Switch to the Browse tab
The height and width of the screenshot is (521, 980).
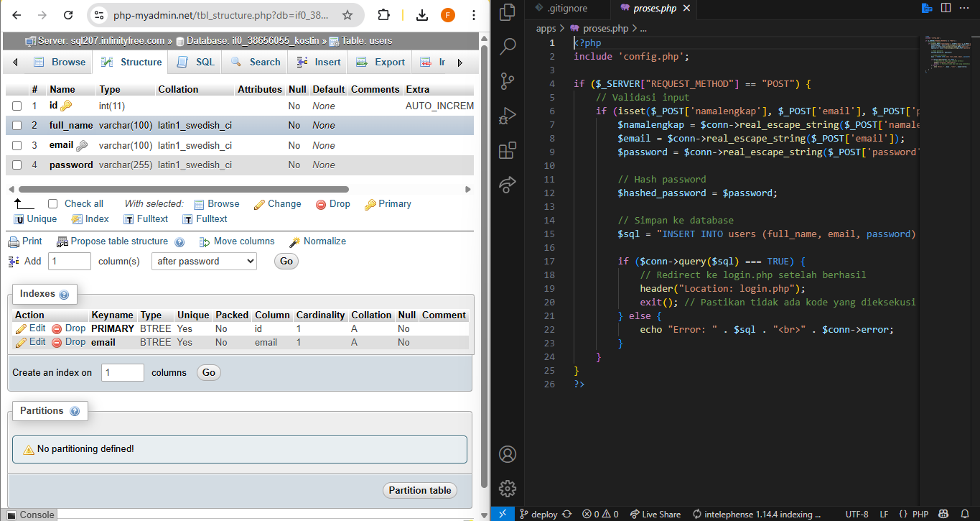click(x=59, y=62)
